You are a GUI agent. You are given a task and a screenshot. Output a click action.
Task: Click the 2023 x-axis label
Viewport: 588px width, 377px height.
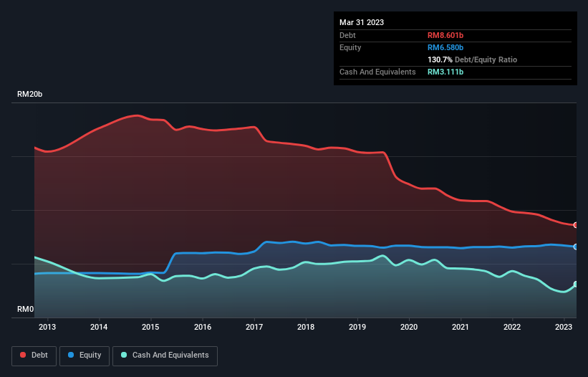tap(563, 327)
